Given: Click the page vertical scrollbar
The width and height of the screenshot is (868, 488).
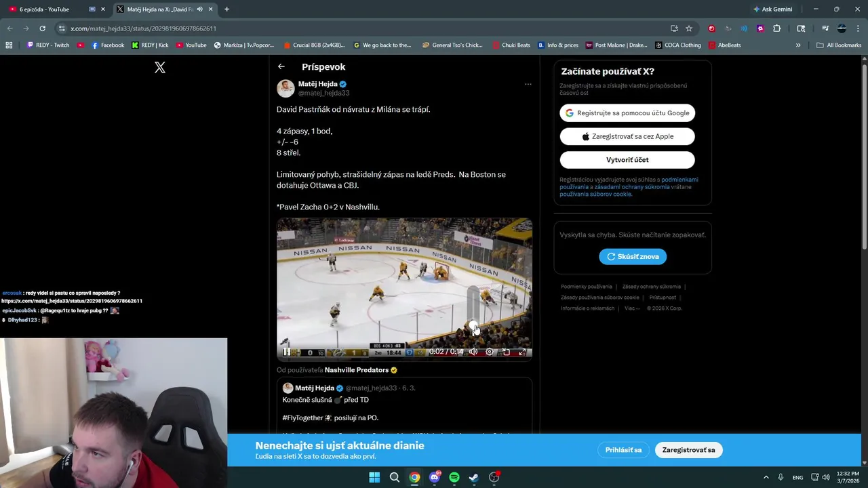Looking at the screenshot, I should tap(864, 156).
